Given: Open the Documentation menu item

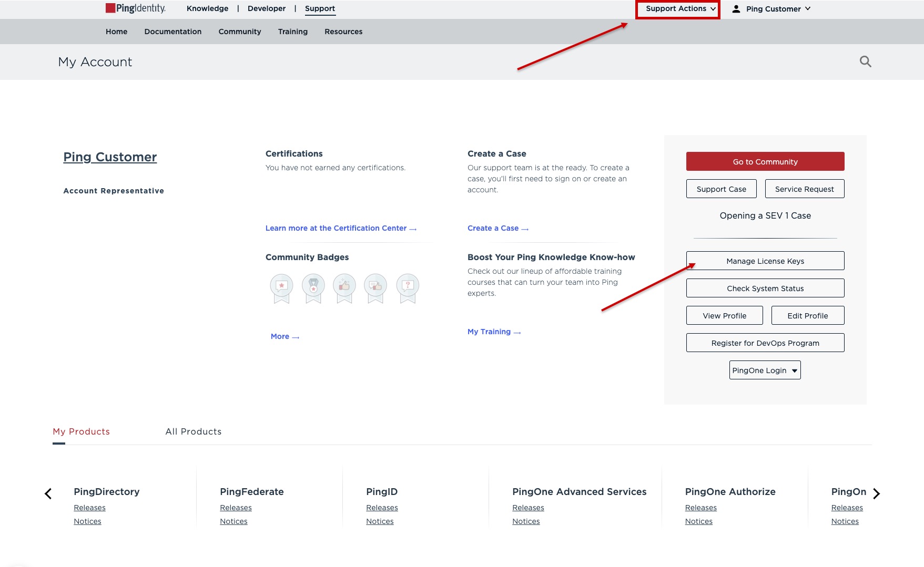Looking at the screenshot, I should [x=172, y=32].
